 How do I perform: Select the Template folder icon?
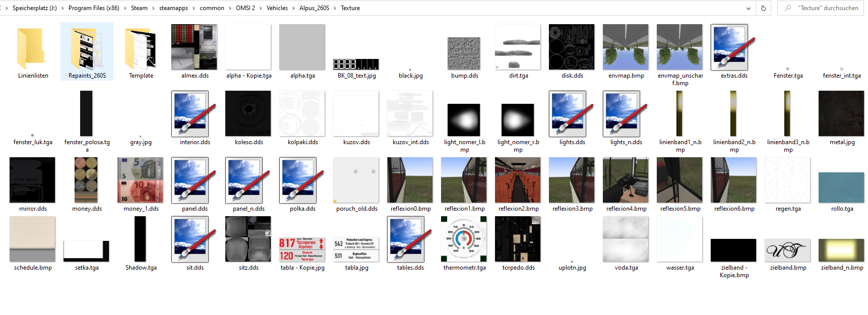tap(141, 48)
